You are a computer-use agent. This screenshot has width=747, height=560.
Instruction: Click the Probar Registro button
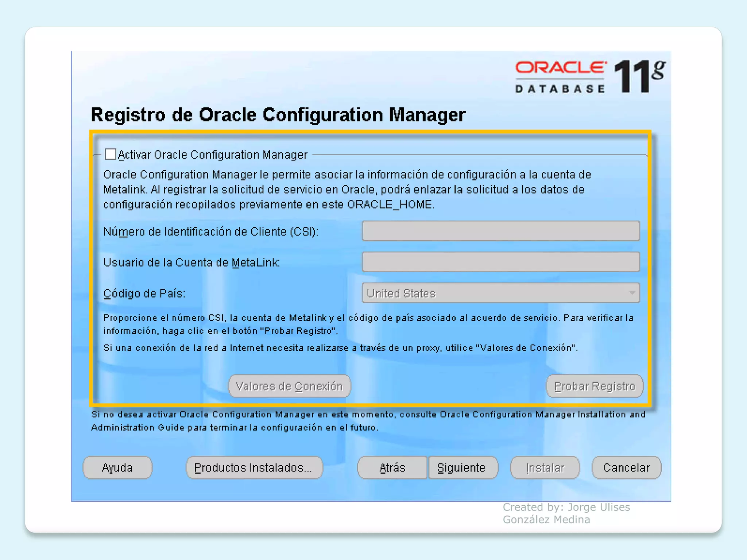594,386
